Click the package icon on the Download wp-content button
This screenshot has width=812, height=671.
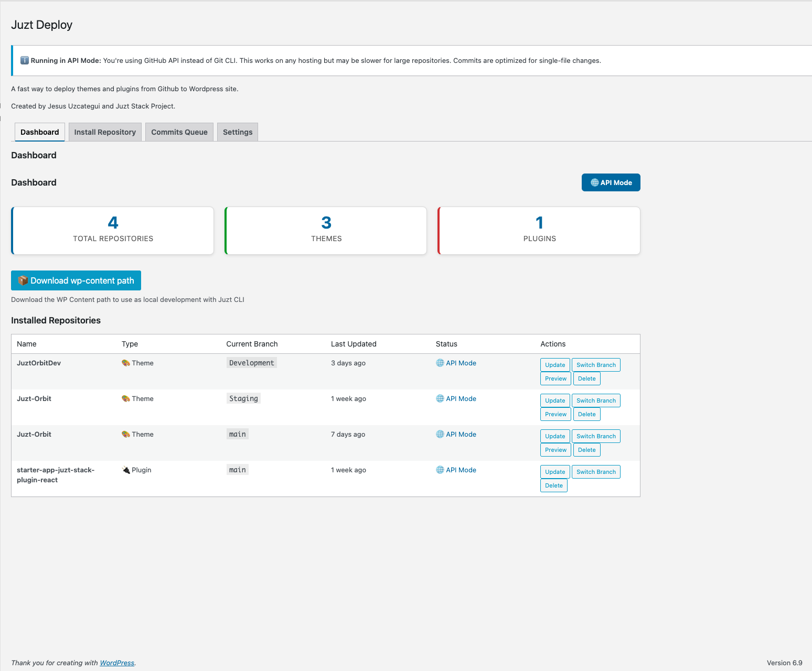tap(23, 280)
